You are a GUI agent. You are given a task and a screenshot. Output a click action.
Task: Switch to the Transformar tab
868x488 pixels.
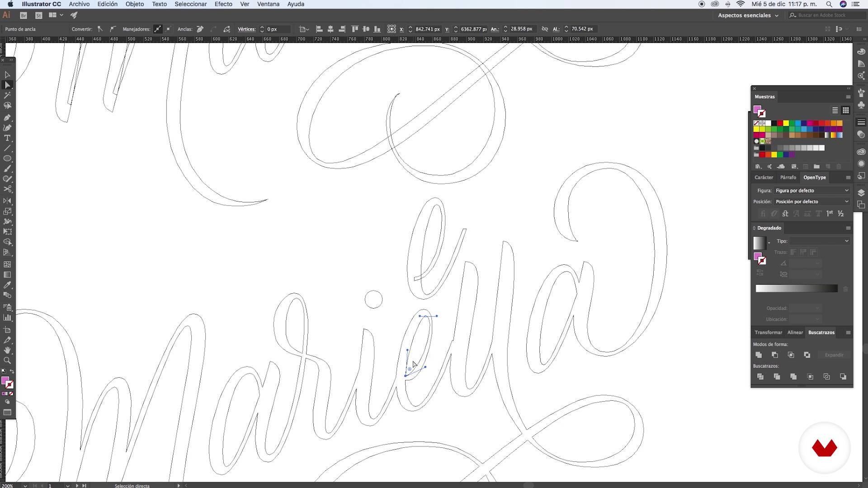(768, 333)
